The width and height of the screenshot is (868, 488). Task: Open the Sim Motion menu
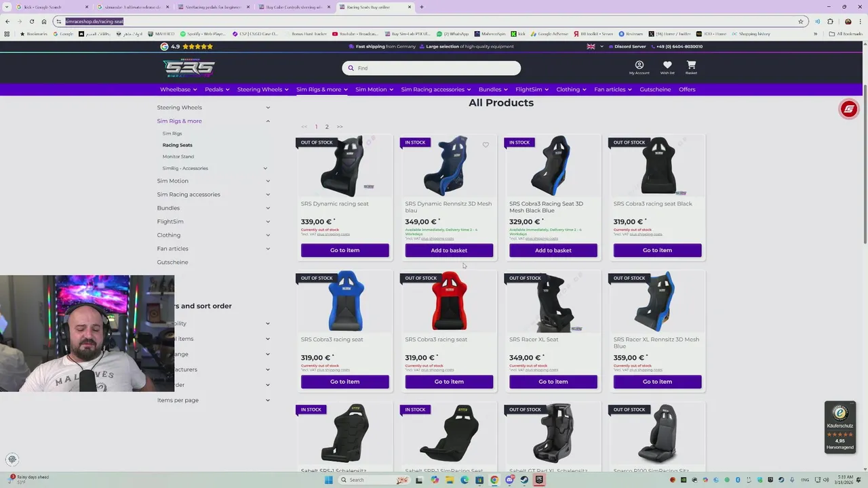pyautogui.click(x=374, y=89)
